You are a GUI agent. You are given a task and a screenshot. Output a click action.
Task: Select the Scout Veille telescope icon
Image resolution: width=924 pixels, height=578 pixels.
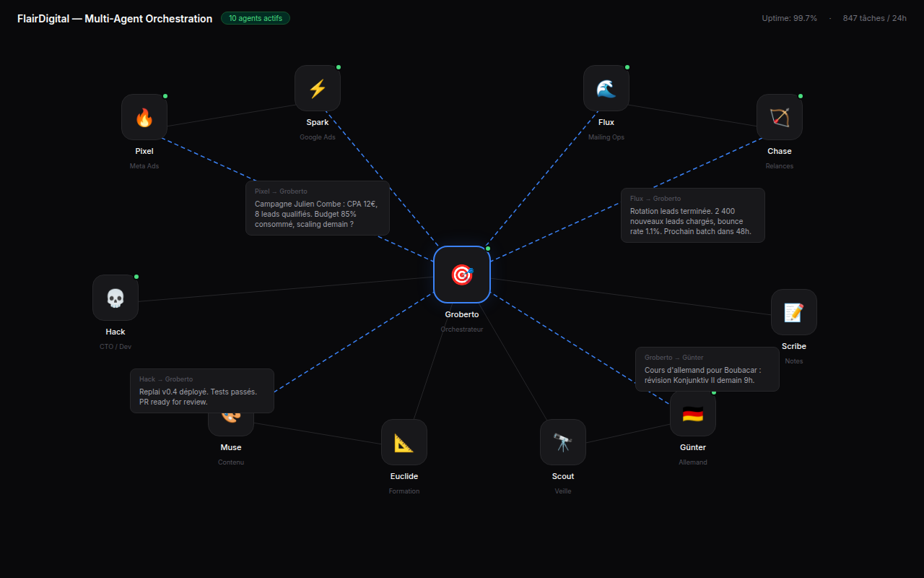563,441
